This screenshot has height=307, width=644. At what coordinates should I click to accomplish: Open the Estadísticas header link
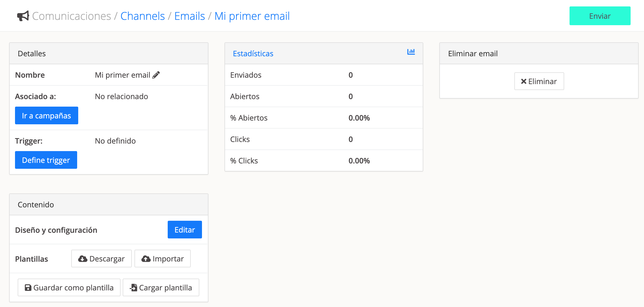click(x=253, y=54)
